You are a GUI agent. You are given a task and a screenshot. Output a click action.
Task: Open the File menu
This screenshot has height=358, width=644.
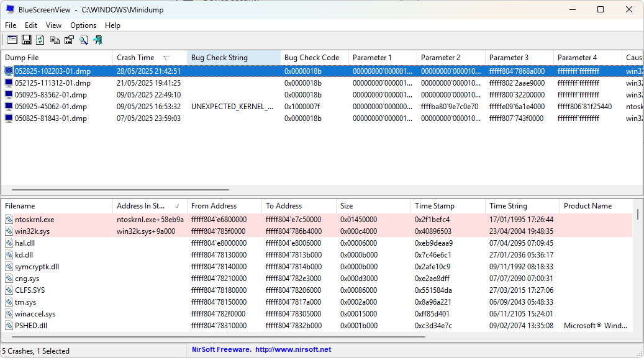coord(11,25)
